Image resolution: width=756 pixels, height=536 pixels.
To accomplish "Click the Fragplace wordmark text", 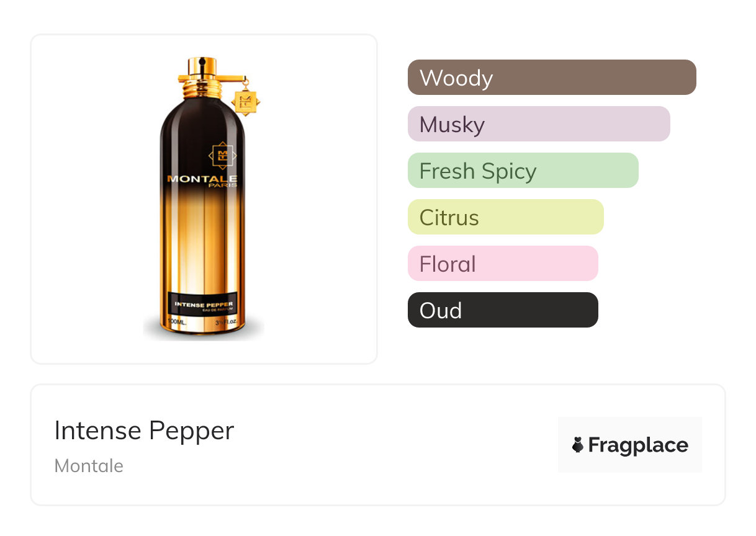I will click(638, 445).
